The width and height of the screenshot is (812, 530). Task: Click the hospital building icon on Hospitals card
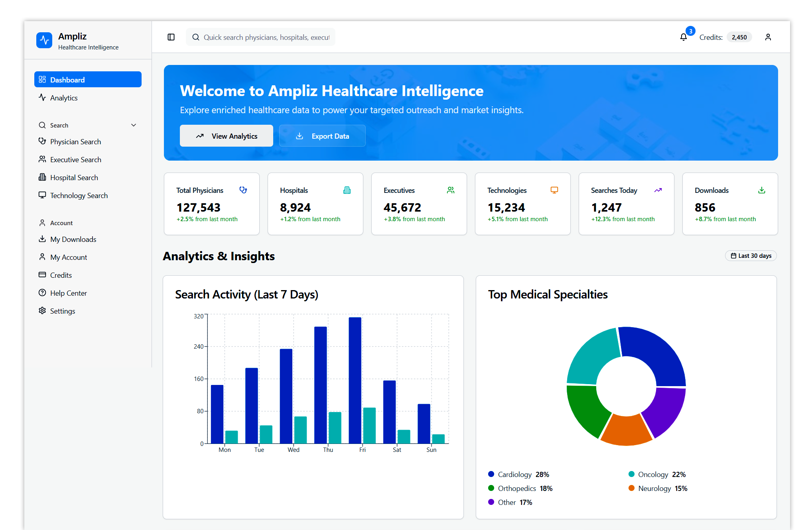point(347,190)
